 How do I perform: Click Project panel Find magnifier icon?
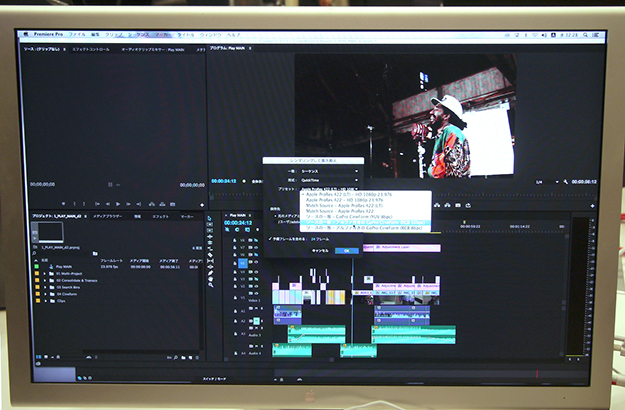tap(176, 357)
